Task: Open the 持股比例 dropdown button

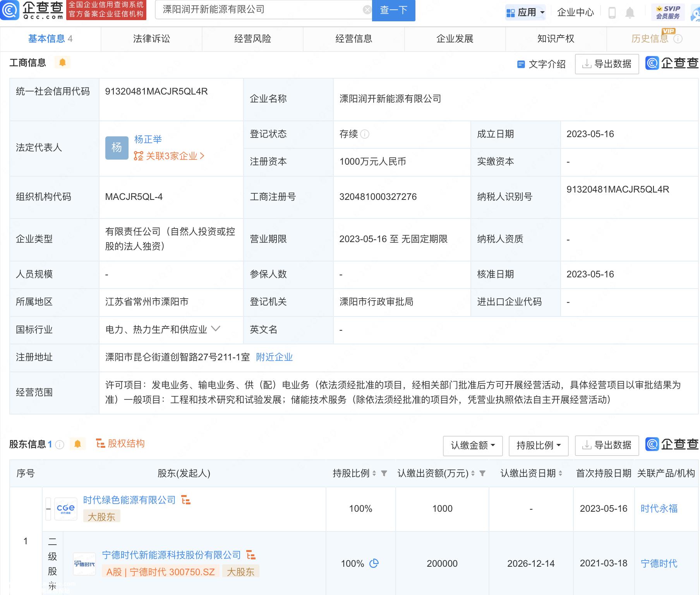Action: point(539,445)
